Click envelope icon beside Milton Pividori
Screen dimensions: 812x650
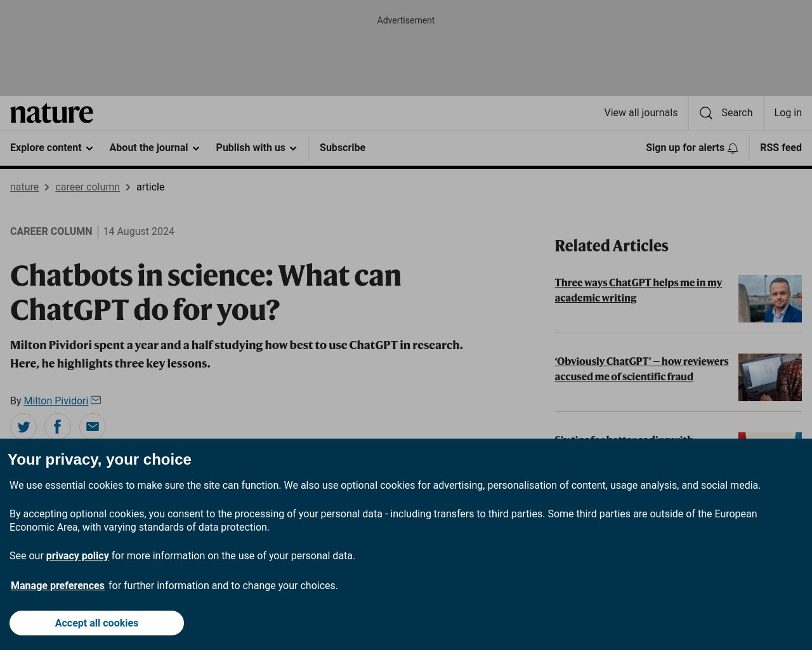click(x=96, y=400)
